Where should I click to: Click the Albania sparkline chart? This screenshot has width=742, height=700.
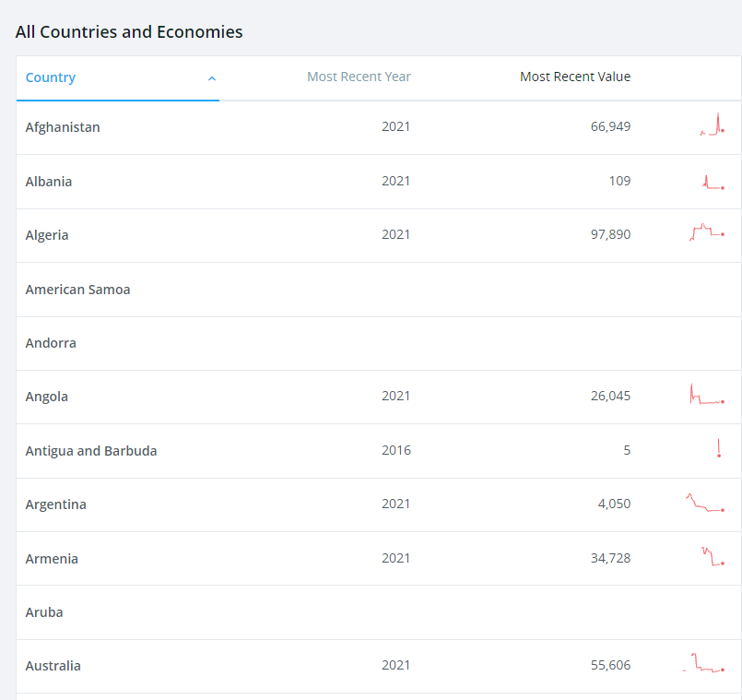[x=712, y=182]
